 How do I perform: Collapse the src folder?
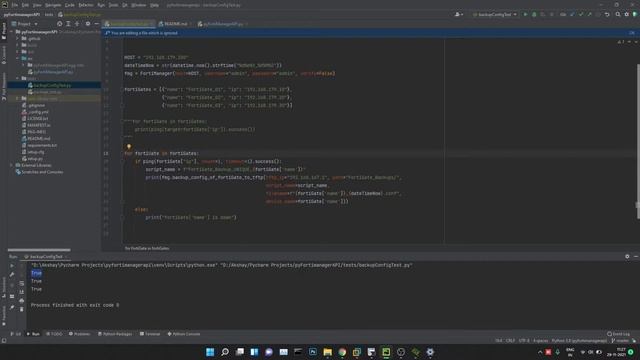18,58
